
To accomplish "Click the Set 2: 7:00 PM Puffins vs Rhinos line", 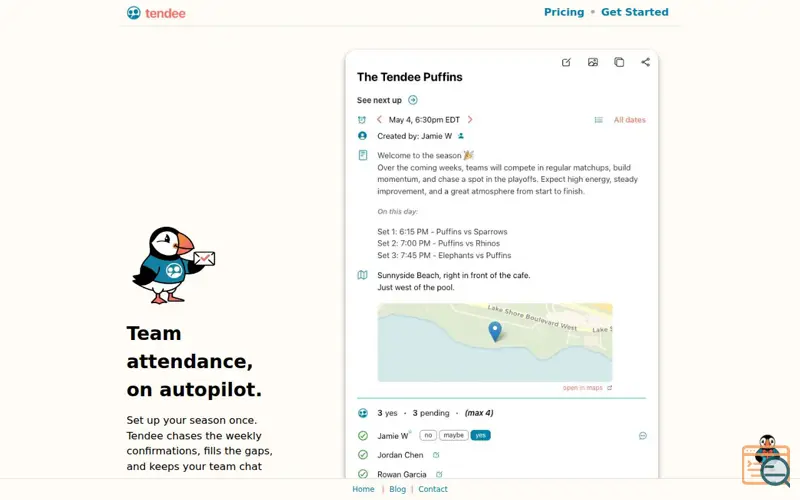I will [439, 243].
